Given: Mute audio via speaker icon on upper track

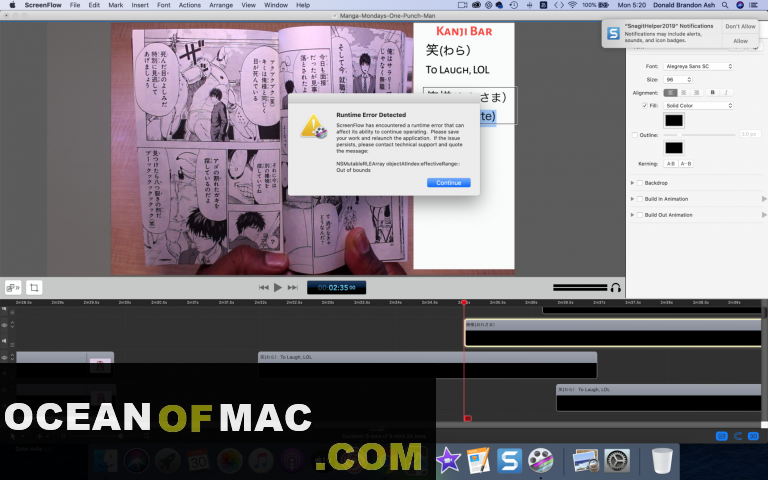Looking at the screenshot, I should click(x=4, y=340).
